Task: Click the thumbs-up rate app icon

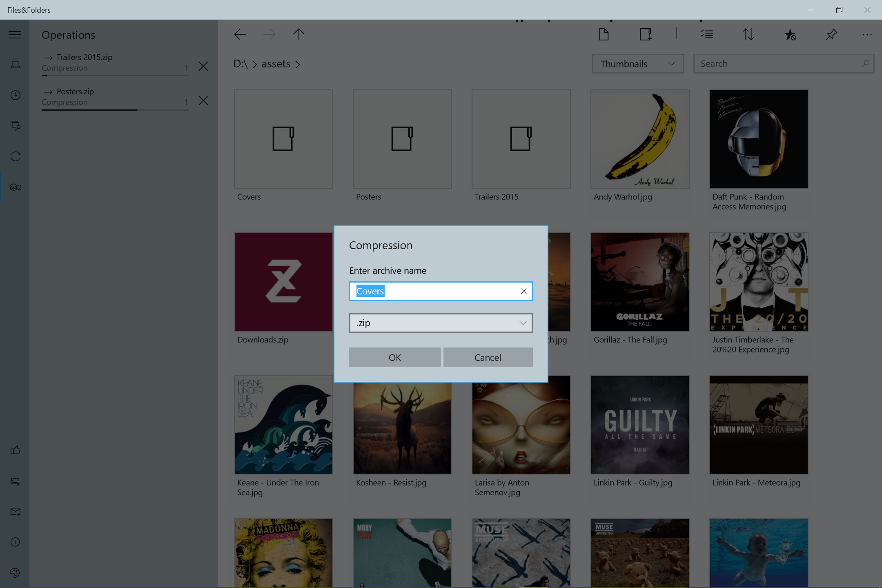Action: (15, 450)
